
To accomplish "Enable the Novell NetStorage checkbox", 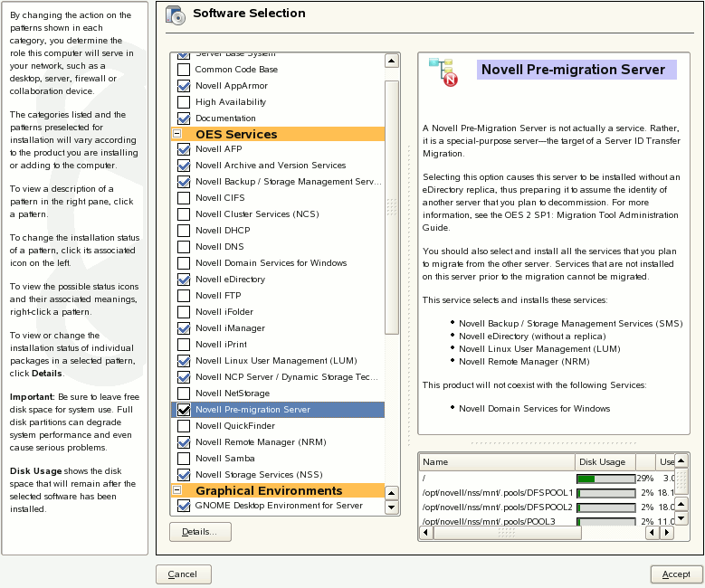I will click(x=184, y=394).
